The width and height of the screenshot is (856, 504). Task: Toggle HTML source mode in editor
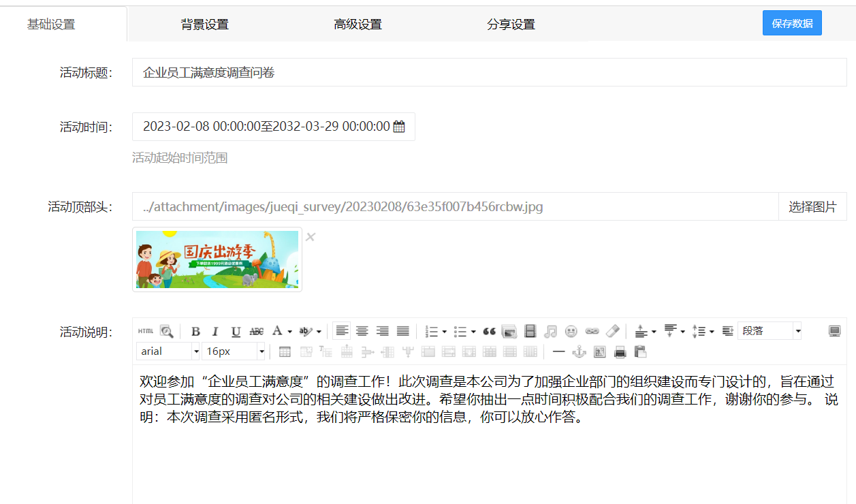146,331
